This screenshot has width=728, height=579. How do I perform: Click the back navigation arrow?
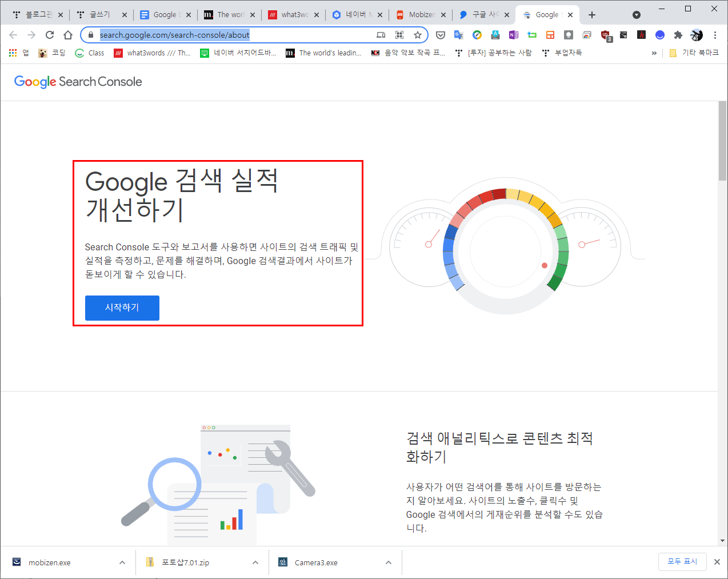coord(13,35)
